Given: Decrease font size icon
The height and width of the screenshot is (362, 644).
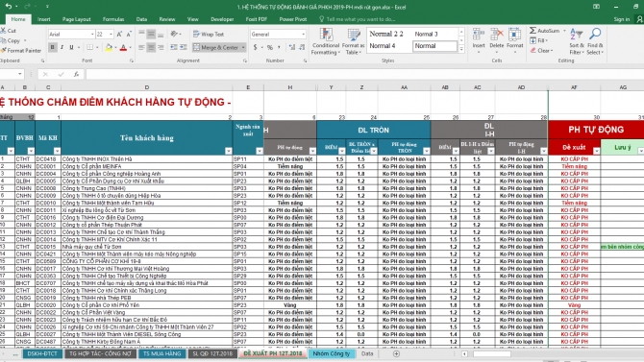Looking at the screenshot, I should tap(129, 34).
